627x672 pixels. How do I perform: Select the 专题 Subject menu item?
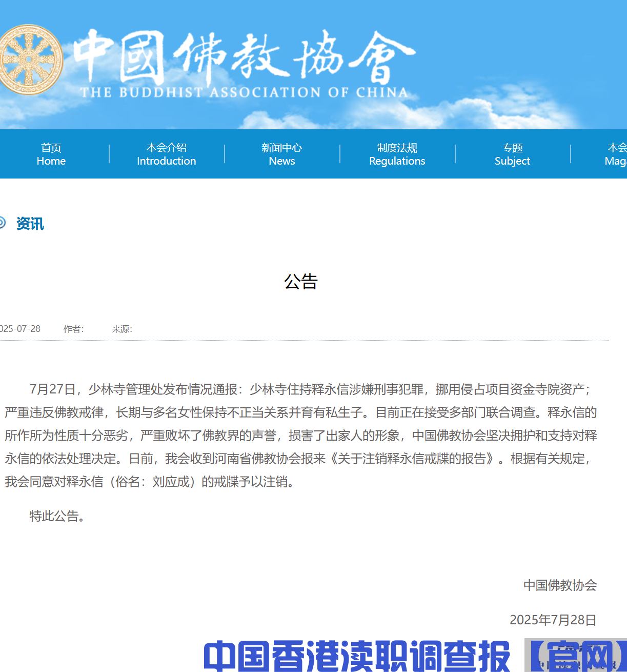pos(513,154)
